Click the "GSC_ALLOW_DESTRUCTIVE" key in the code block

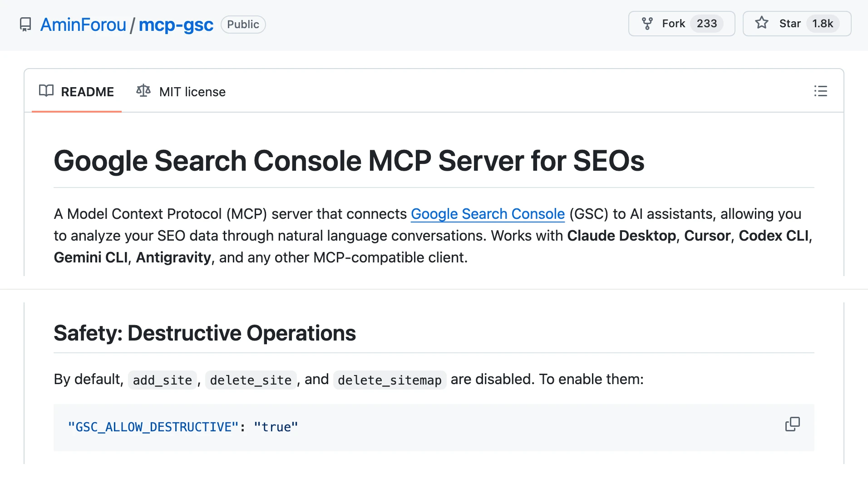pos(153,427)
